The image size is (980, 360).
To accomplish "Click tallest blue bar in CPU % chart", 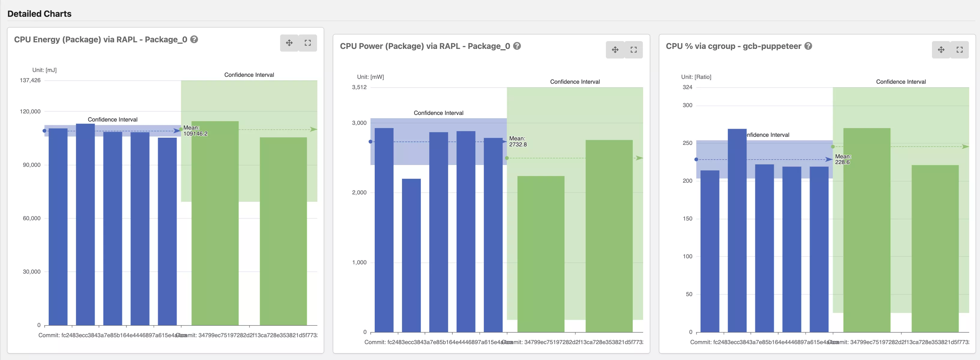I will click(x=737, y=230).
